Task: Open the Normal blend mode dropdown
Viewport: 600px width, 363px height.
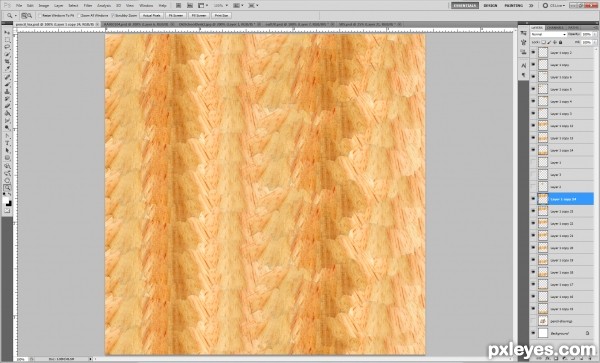Action: (x=548, y=34)
